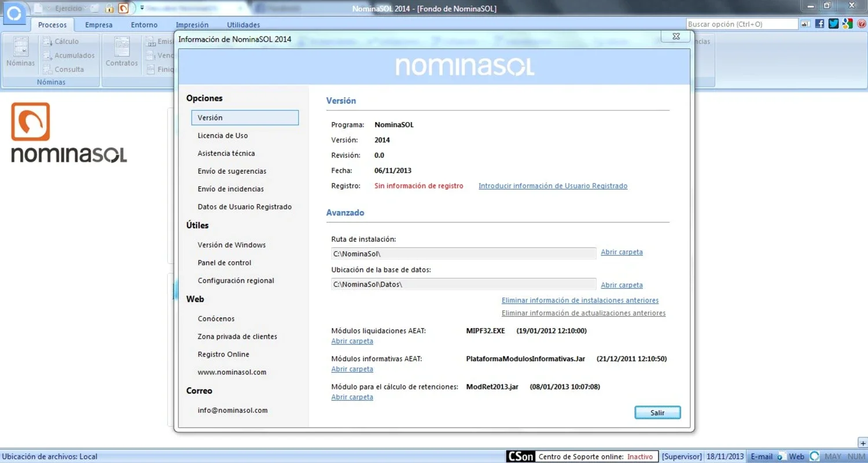Click '[Supervisor]' in the status bar

[682, 457]
